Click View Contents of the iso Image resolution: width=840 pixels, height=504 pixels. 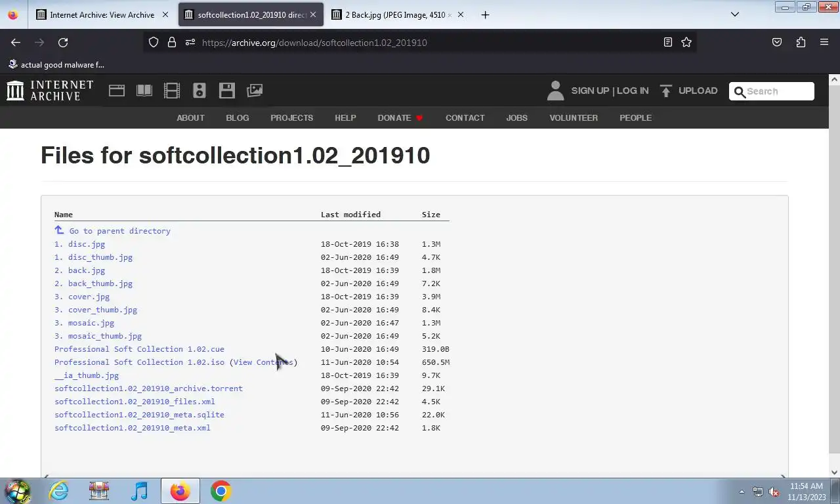(263, 362)
